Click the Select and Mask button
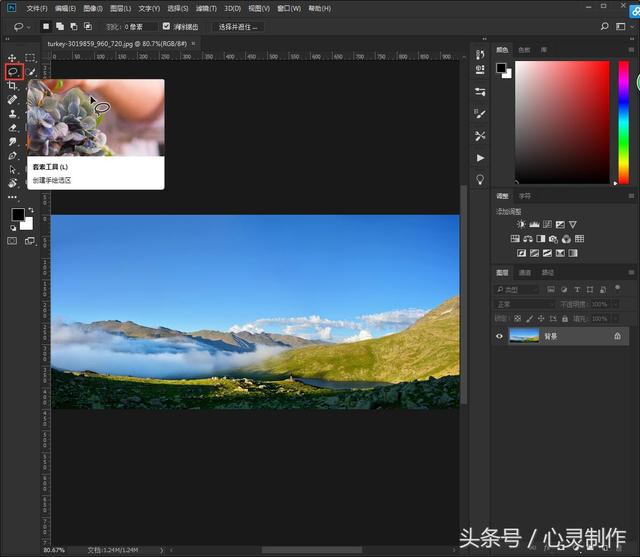The image size is (640, 557). tap(238, 27)
